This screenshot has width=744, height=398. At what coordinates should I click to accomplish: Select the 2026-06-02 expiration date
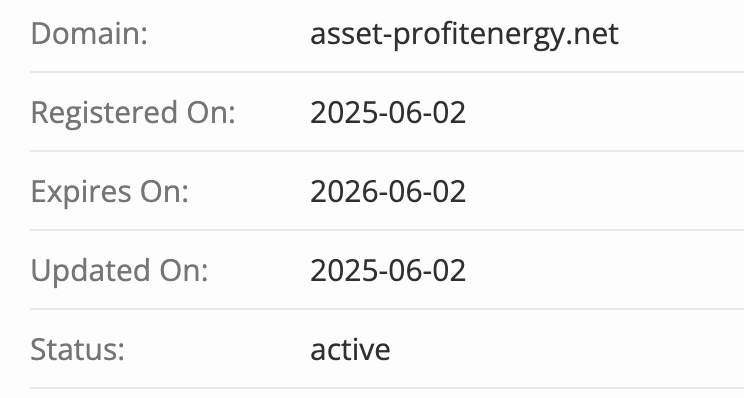point(388,192)
